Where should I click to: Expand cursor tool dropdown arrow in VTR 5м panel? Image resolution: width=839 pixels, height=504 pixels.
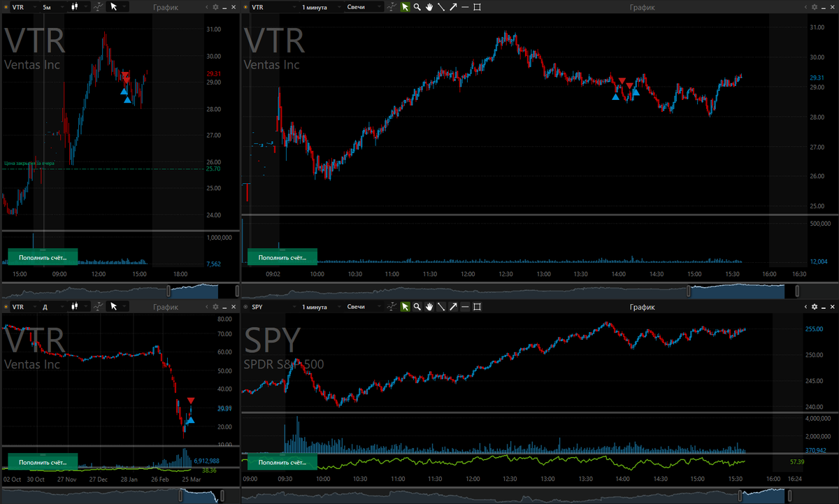pyautogui.click(x=124, y=7)
